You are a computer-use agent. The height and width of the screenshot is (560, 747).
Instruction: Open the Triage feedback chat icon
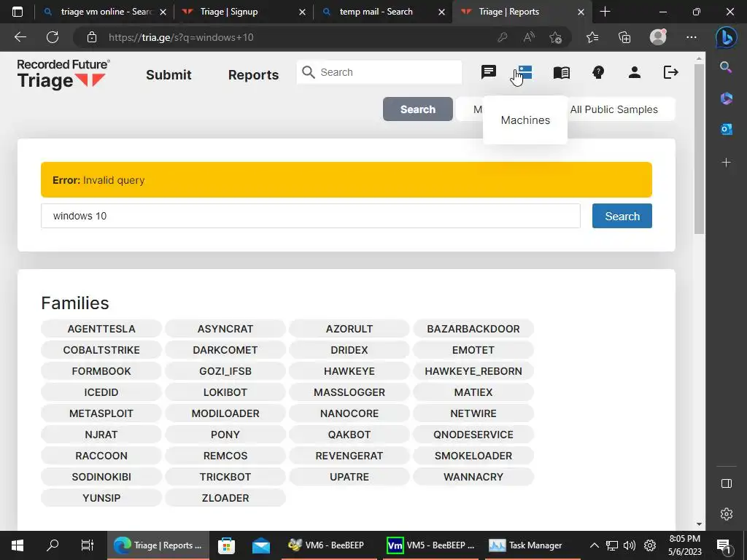coord(488,72)
